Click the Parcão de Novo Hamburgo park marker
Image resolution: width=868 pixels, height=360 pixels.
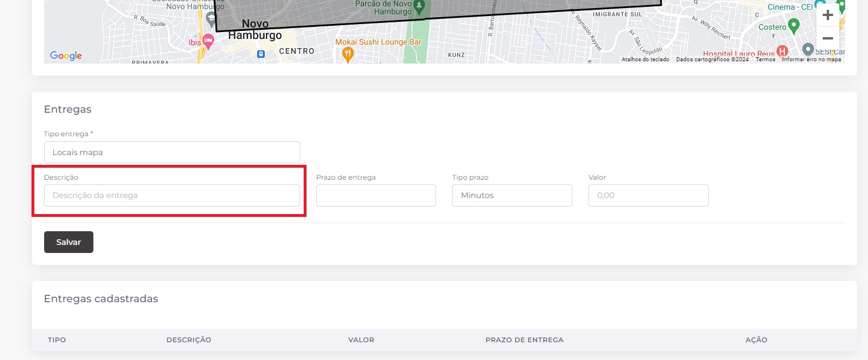420,6
